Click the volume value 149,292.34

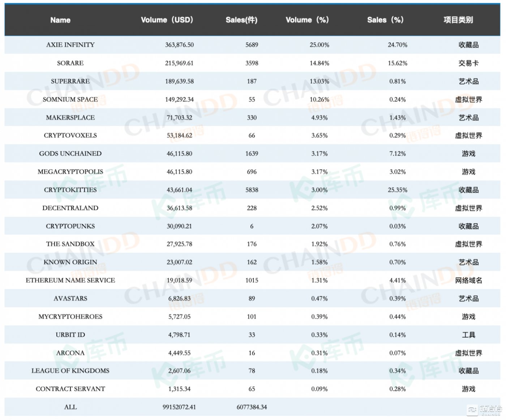(x=179, y=99)
